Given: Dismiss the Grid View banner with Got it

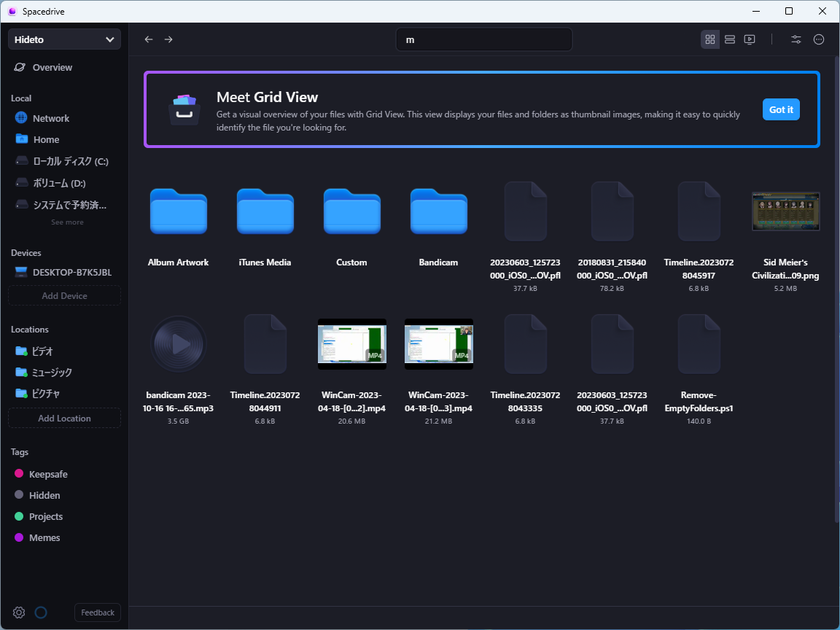Looking at the screenshot, I should click(x=780, y=109).
